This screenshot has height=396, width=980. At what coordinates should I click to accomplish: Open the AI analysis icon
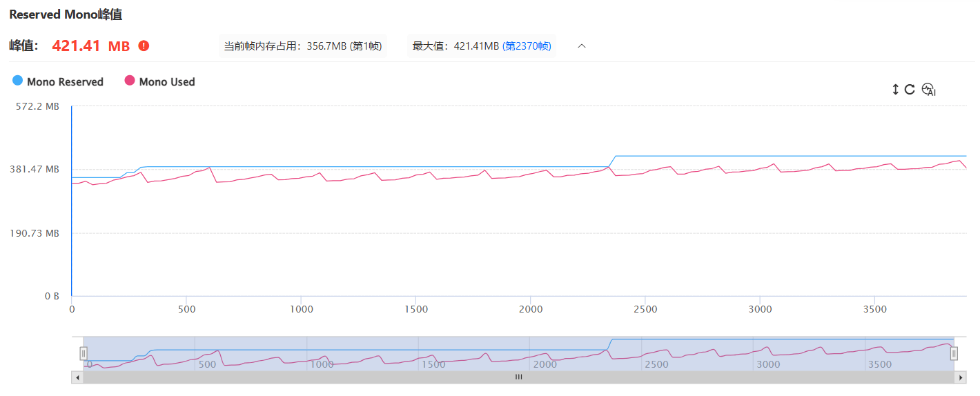[x=928, y=89]
